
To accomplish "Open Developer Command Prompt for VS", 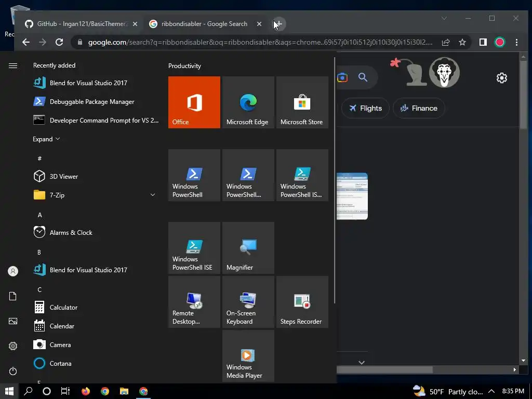I will pyautogui.click(x=95, y=120).
